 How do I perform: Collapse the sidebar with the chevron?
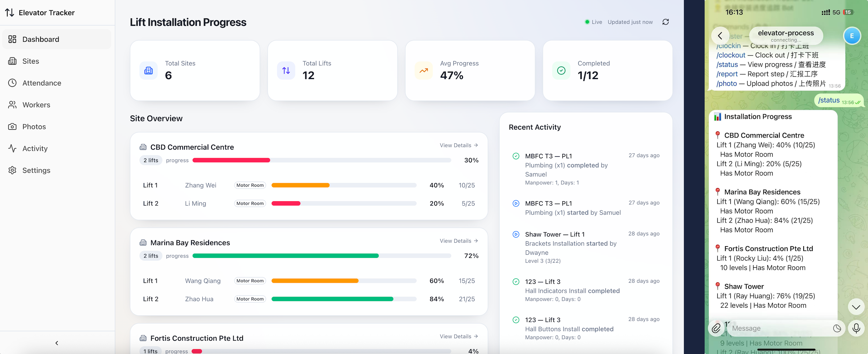click(x=56, y=343)
